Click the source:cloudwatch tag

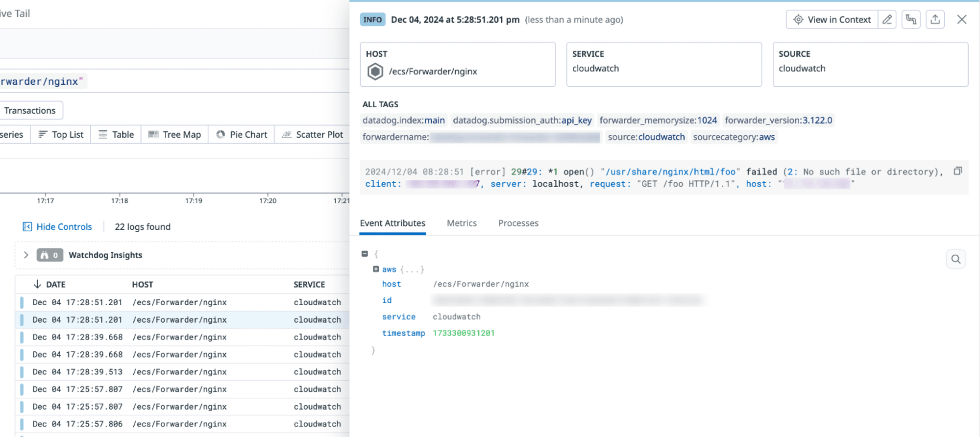[x=646, y=137]
